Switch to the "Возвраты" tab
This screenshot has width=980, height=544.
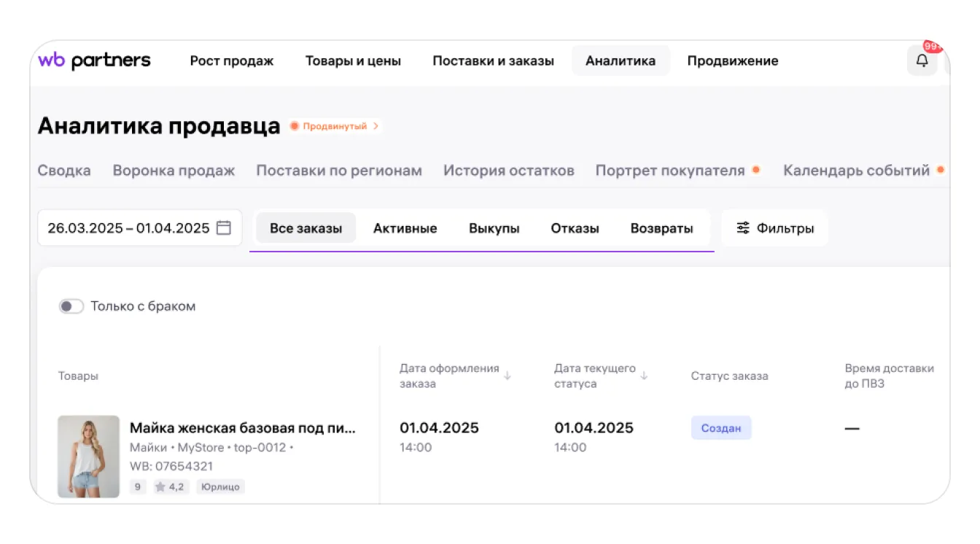tap(661, 228)
